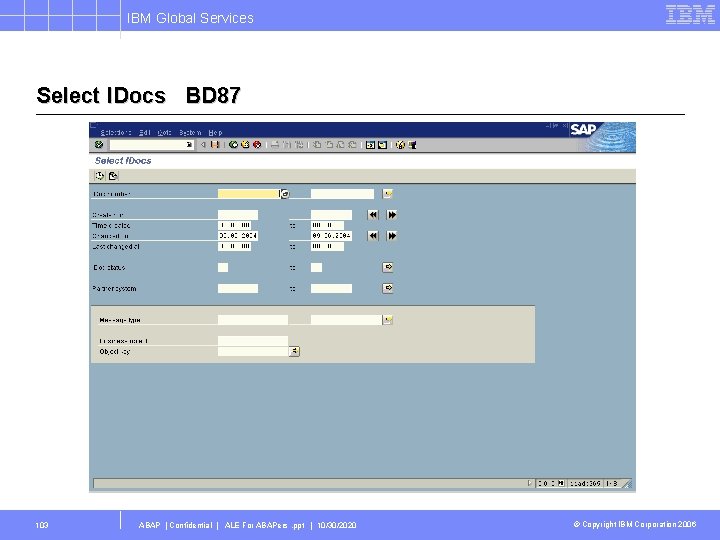Click the Find binoculars icon
This screenshot has width=720, height=540.
[287, 145]
